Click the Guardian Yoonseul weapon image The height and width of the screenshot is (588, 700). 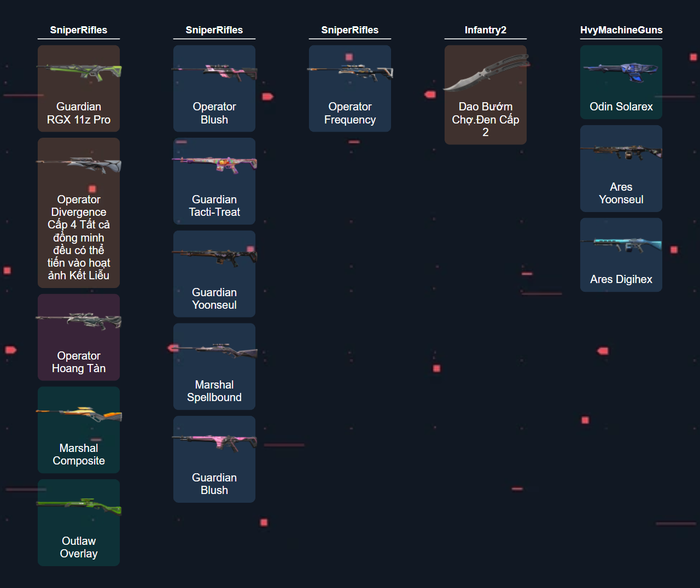coord(214,256)
